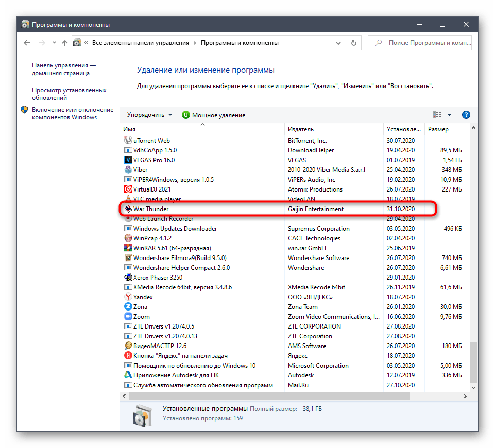This screenshot has width=495, height=448.
Task: Click the Yandex browser icon
Action: [x=128, y=297]
